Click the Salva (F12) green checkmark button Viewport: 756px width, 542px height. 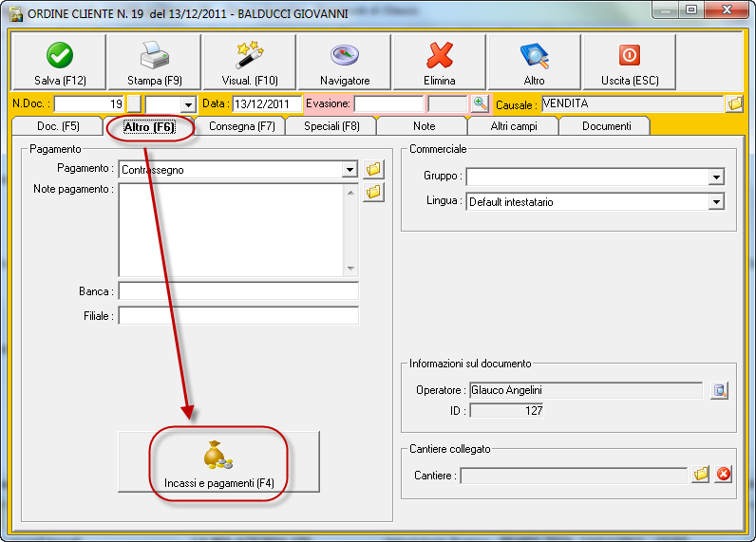click(59, 62)
